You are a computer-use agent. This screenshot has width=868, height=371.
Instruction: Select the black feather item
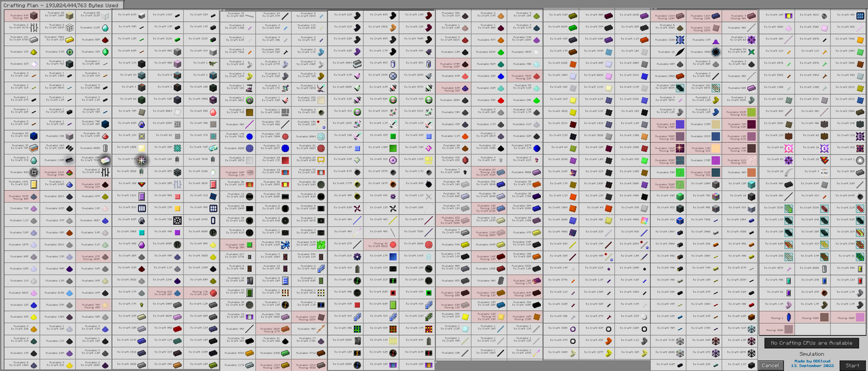click(x=680, y=52)
